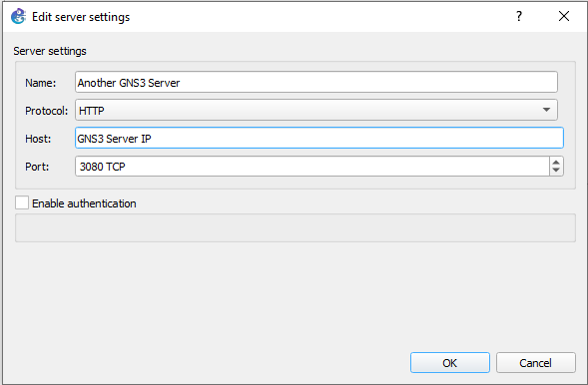Viewport: 588px width, 385px height.
Task: Open the Protocol dropdown showing HTTP
Action: click(x=316, y=110)
